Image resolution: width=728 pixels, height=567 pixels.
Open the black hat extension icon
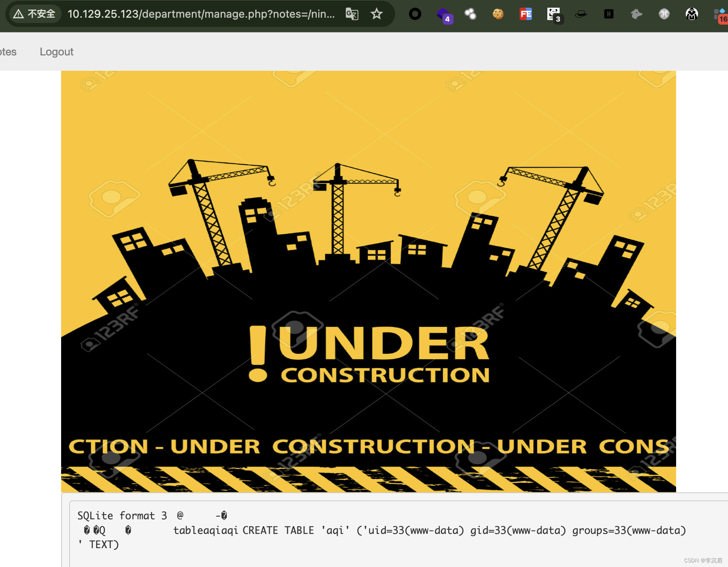tap(581, 14)
